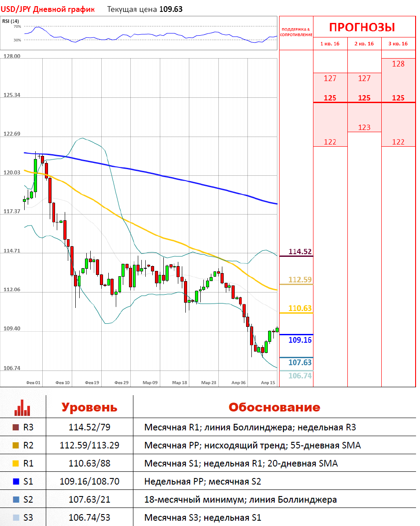Click the S1 blue color swatch
The image size is (420, 526).
coord(16,482)
